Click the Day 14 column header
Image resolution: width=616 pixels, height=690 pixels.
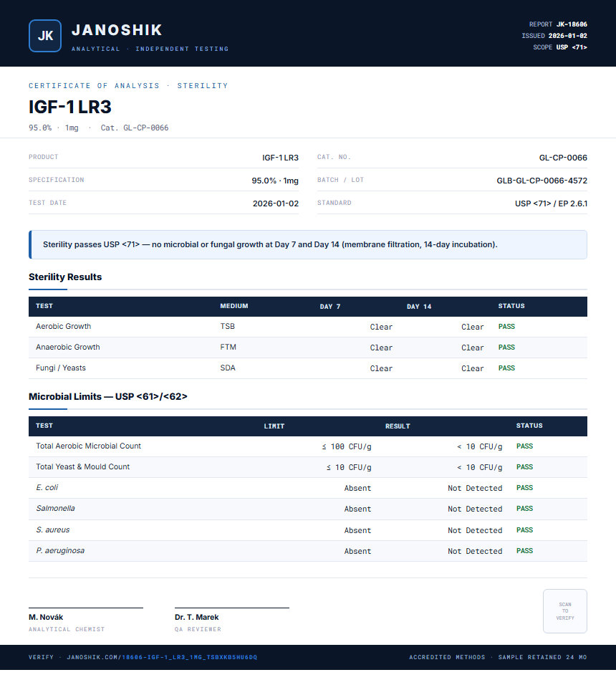[419, 306]
